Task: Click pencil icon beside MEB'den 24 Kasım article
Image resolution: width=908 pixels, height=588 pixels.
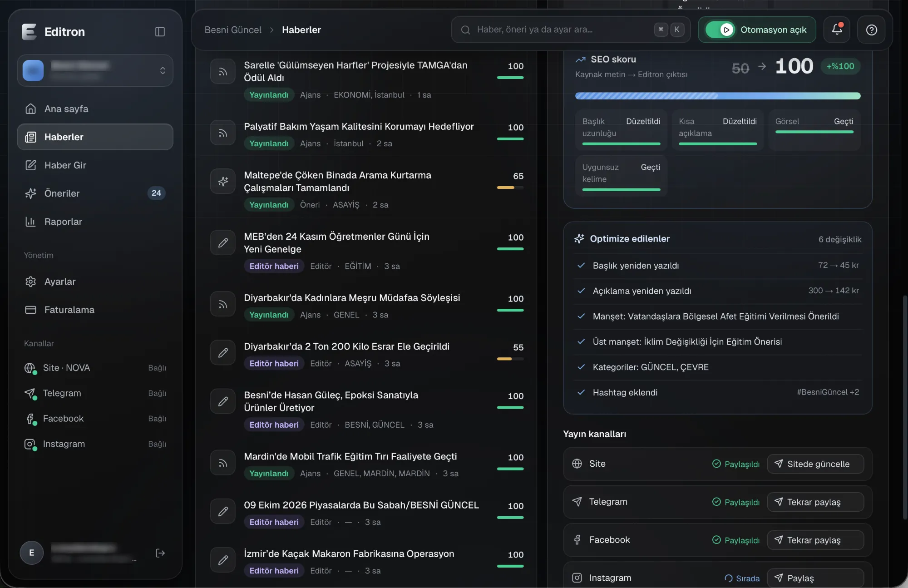Action: (x=223, y=243)
